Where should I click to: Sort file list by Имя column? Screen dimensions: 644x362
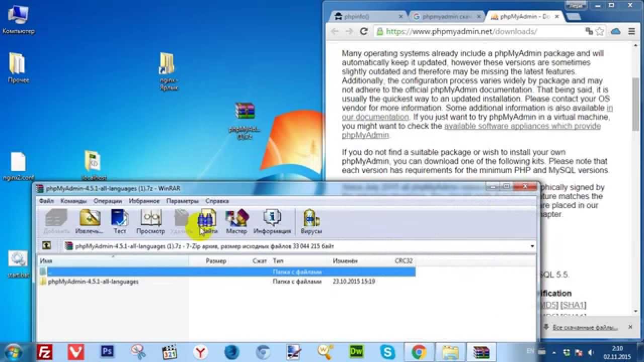(114, 261)
